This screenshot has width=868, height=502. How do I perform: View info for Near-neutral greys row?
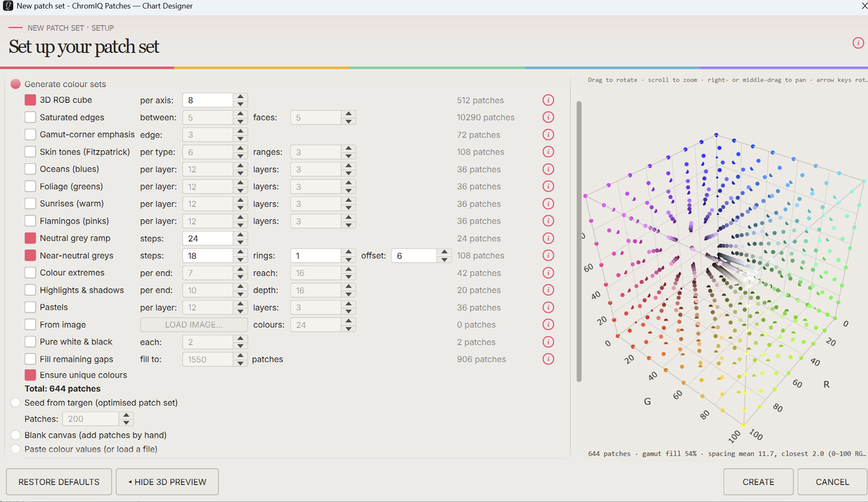coord(548,255)
